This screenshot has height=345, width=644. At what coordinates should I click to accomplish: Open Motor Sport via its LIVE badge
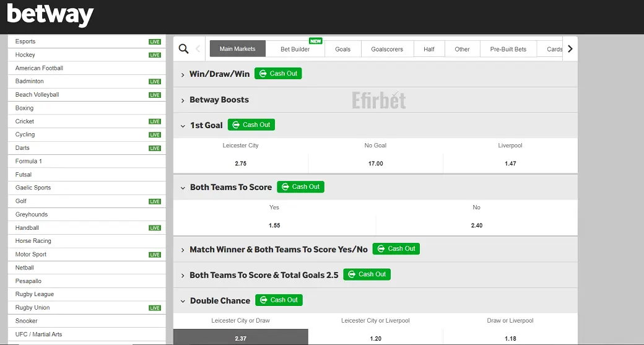(155, 255)
